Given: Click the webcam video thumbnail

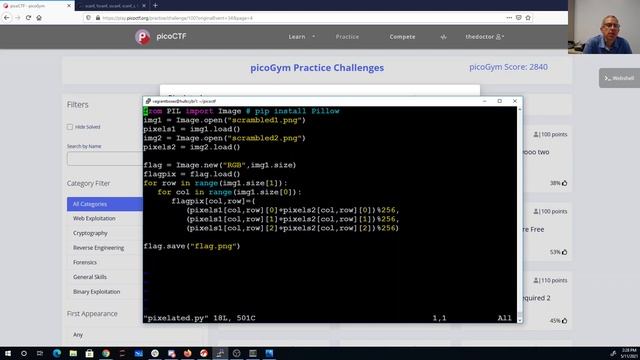Looking at the screenshot, I should (604, 27).
